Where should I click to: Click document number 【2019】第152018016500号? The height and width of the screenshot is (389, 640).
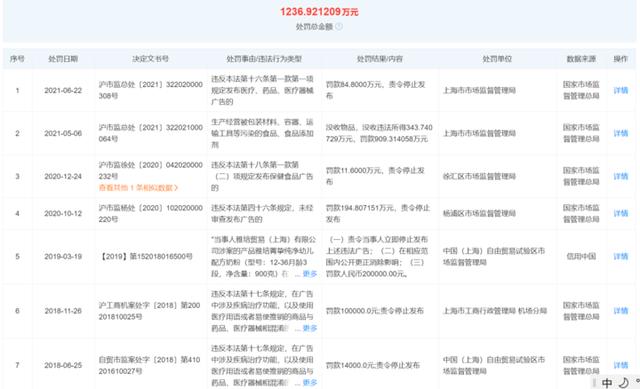pos(146,256)
